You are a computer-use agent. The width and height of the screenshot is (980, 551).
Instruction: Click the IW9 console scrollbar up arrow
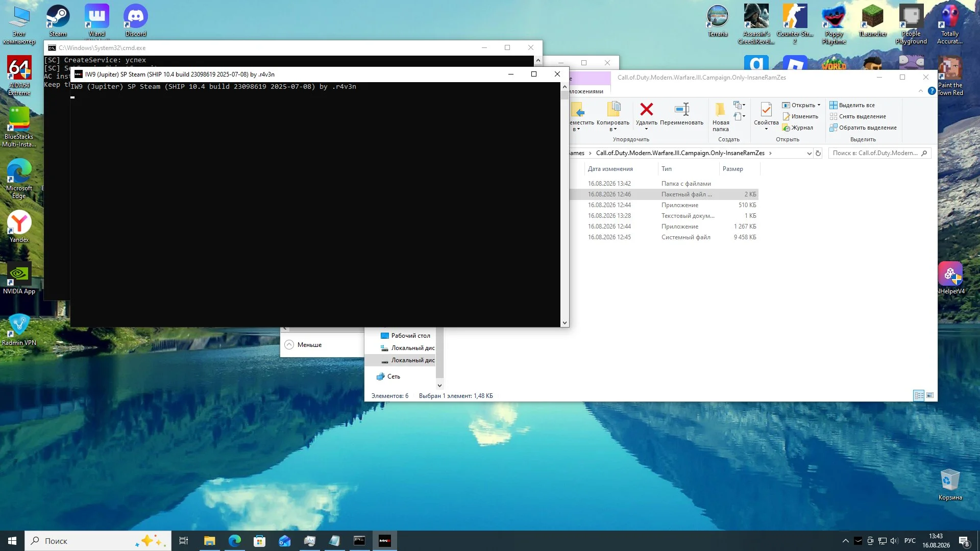(x=565, y=87)
